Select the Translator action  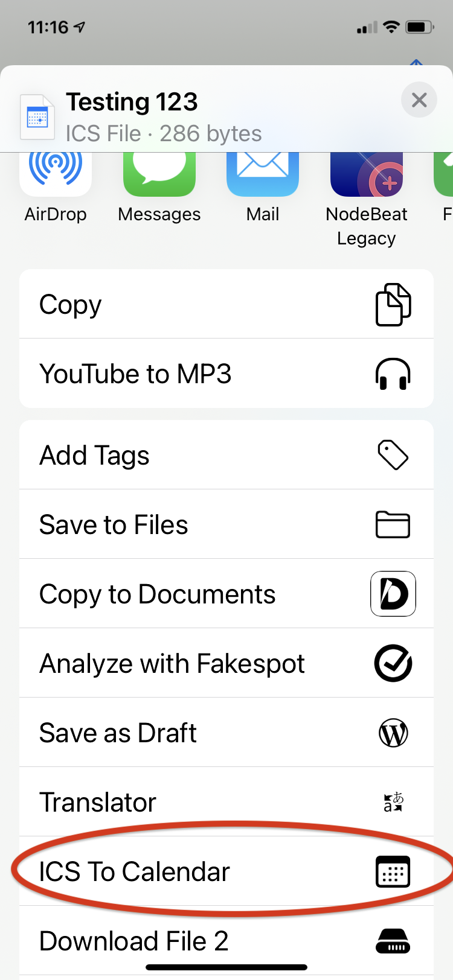(x=226, y=802)
